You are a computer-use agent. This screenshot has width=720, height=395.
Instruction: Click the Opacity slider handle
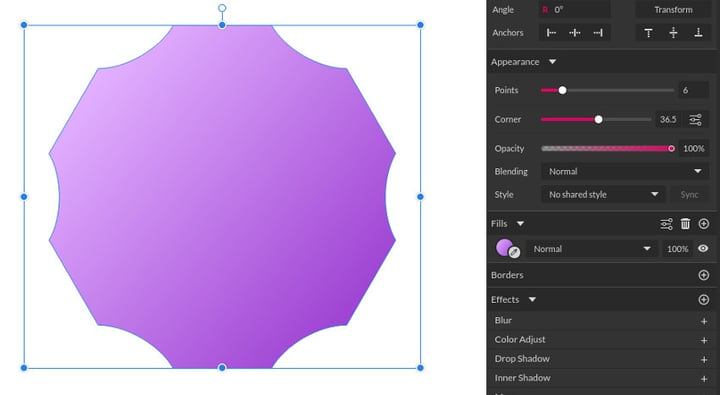[671, 148]
